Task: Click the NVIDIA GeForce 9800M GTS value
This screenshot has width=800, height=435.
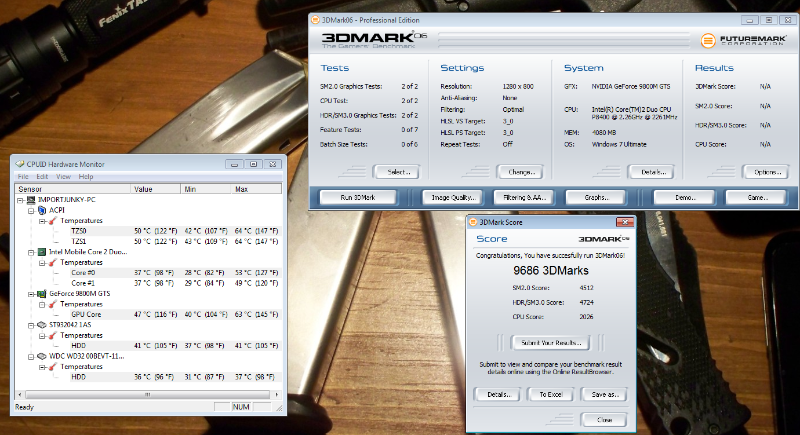Action: 631,86
